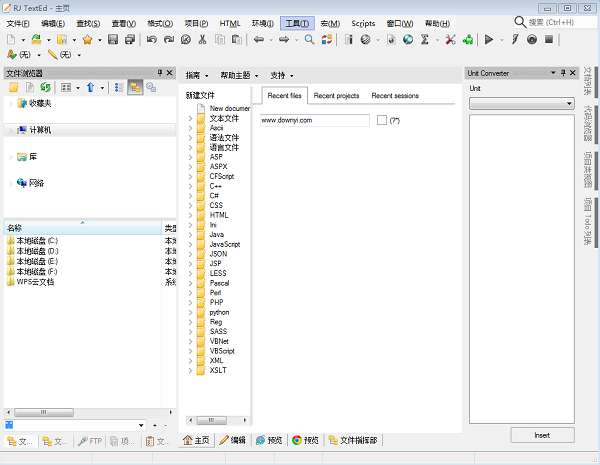Image resolution: width=600 pixels, height=465 pixels.
Task: Close the 文件浏览器 panel
Action: tap(170, 73)
